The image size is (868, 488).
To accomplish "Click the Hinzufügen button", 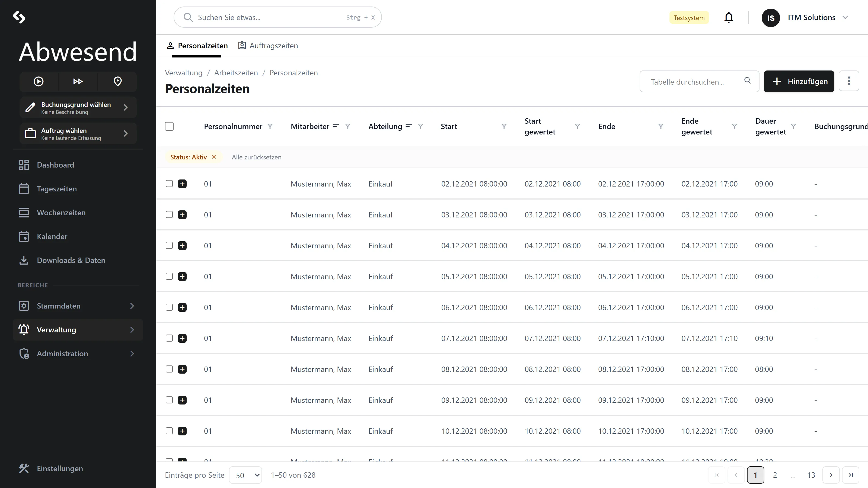I will (799, 81).
